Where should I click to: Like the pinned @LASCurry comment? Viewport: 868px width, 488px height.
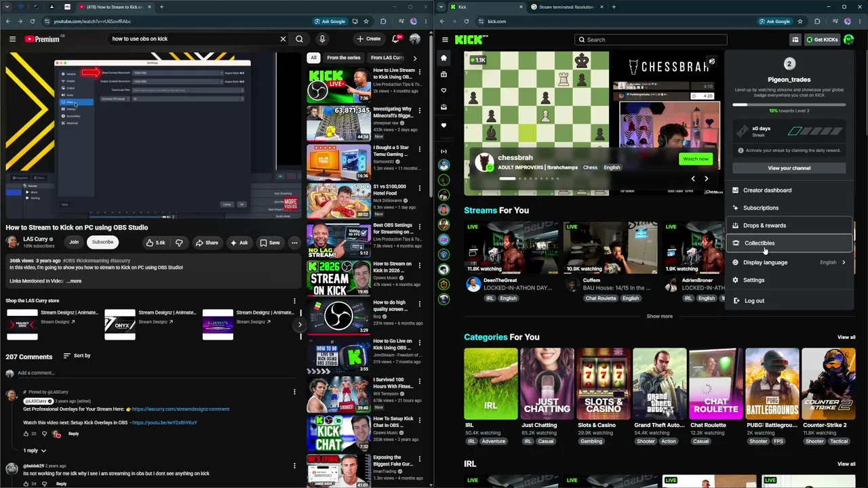[x=26, y=434]
